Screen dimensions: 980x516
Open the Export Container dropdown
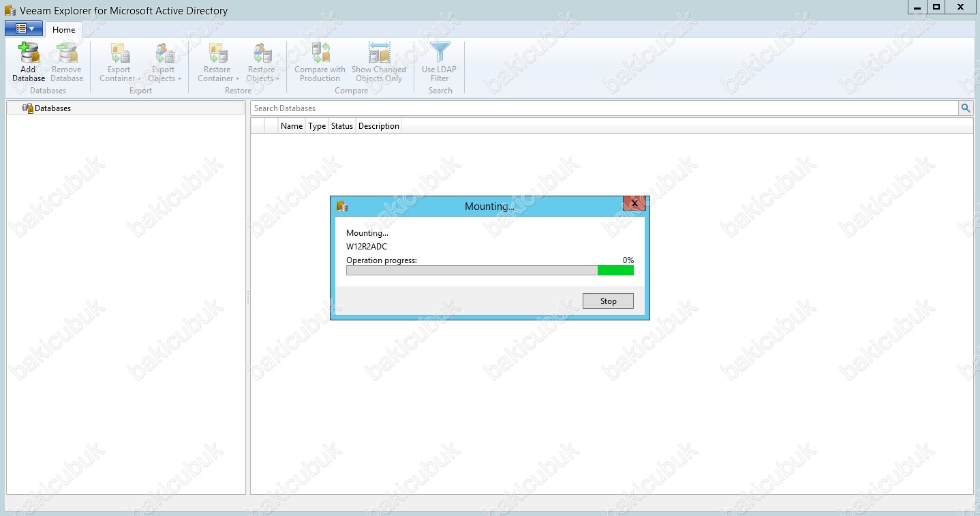tap(120, 74)
